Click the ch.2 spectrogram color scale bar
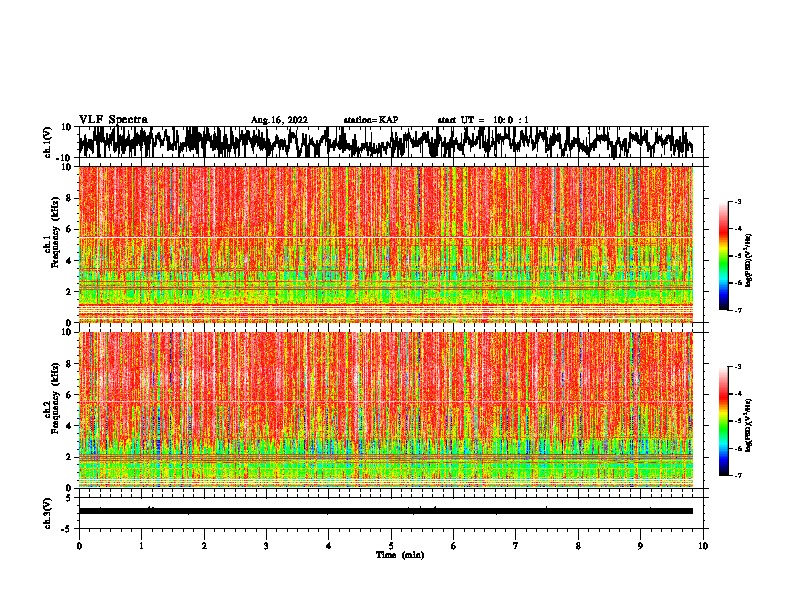The width and height of the screenshot is (792, 612). click(x=723, y=421)
